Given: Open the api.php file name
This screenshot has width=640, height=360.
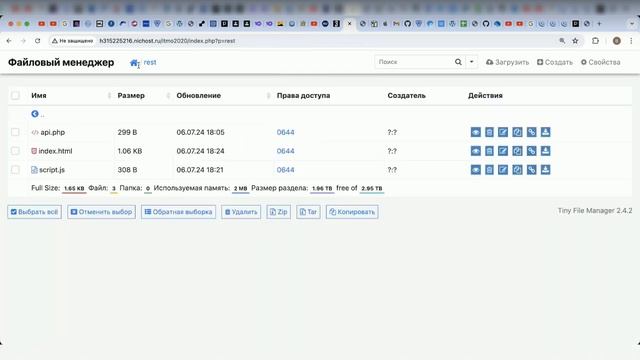Looking at the screenshot, I should tap(53, 132).
